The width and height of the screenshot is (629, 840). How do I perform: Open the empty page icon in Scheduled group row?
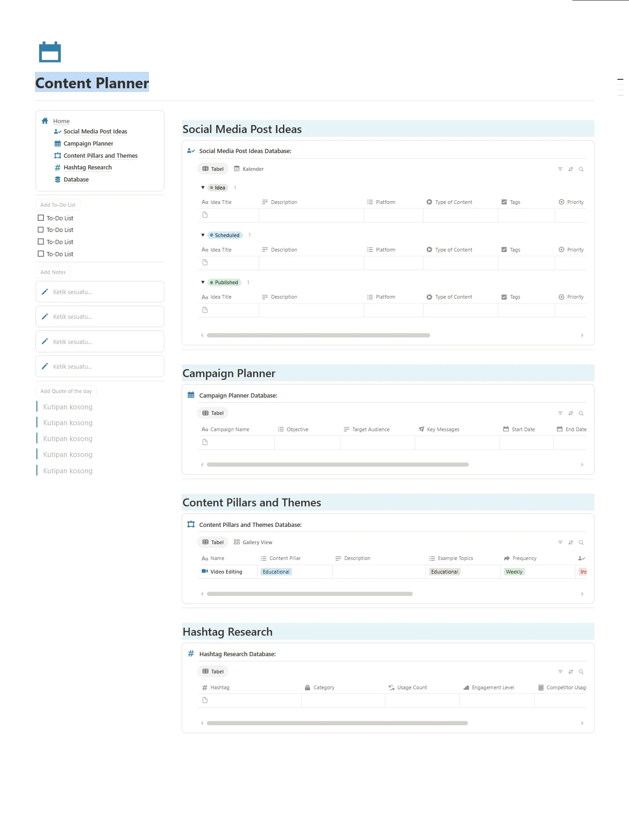click(205, 262)
